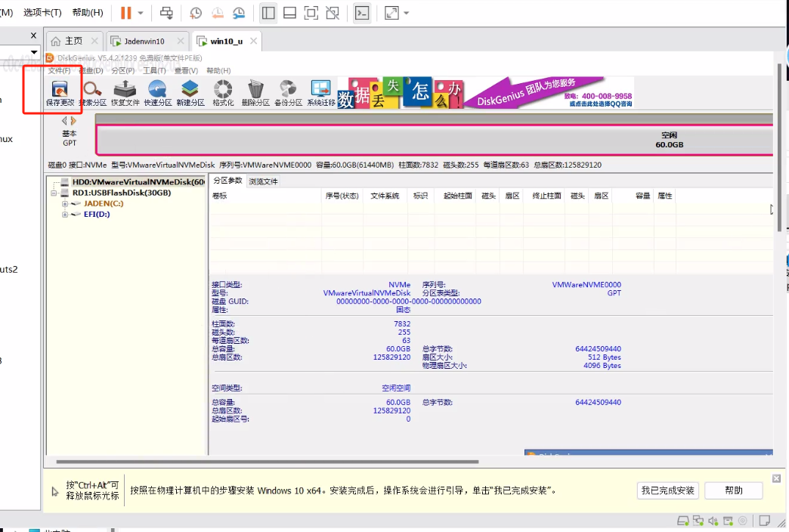This screenshot has width=789, height=532.
Task: Select the EFI(D:) partition
Action: click(97, 214)
